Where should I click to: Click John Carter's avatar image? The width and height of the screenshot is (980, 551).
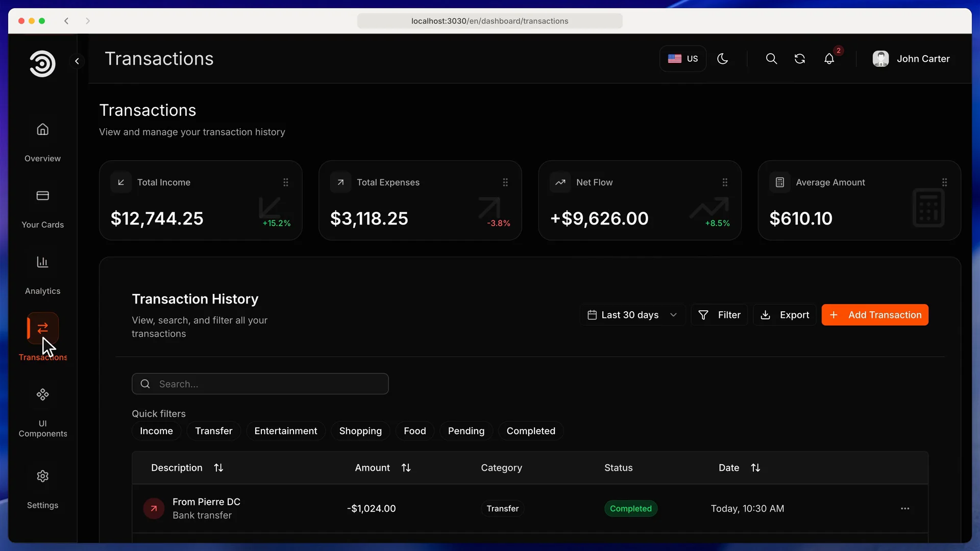tap(880, 59)
